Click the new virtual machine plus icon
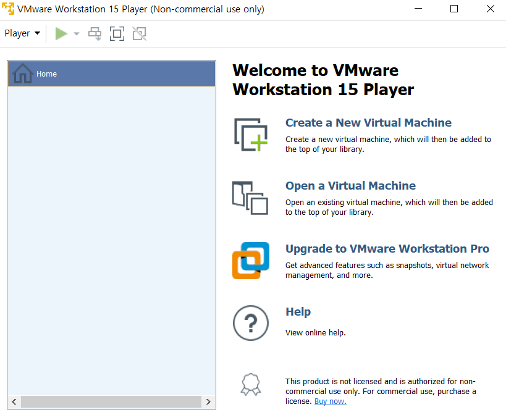 click(251, 135)
